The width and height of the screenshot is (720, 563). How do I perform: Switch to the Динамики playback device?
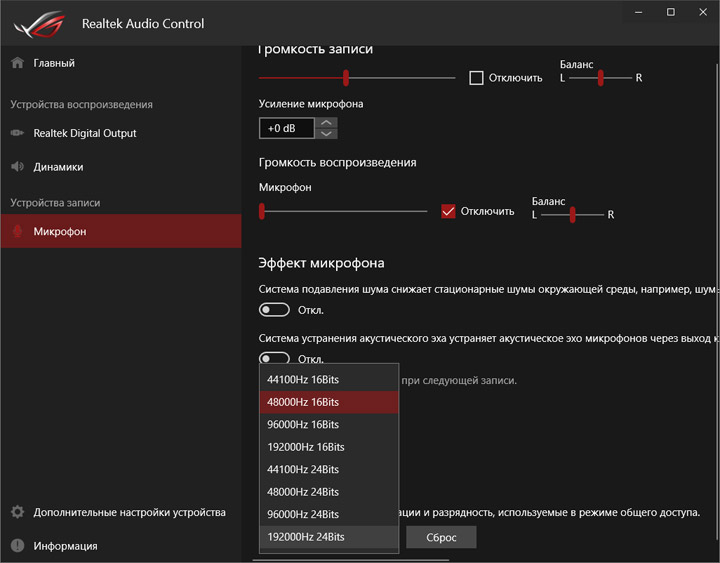click(58, 167)
